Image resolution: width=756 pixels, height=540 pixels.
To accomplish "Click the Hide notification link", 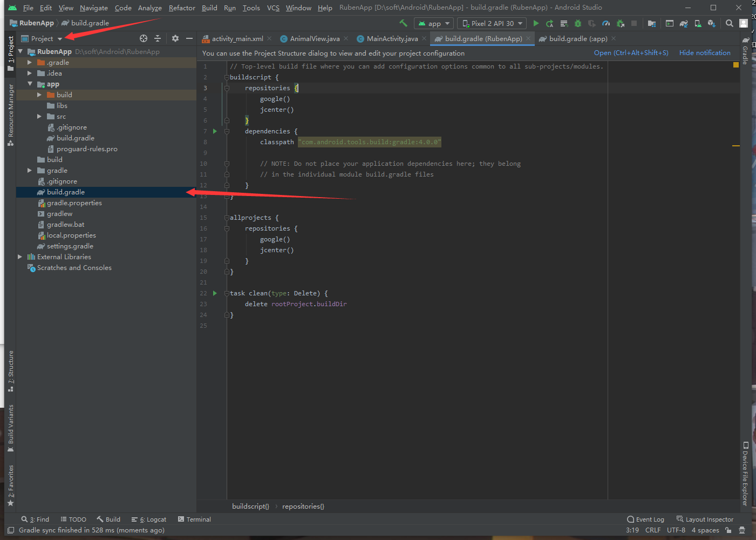I will [705, 53].
